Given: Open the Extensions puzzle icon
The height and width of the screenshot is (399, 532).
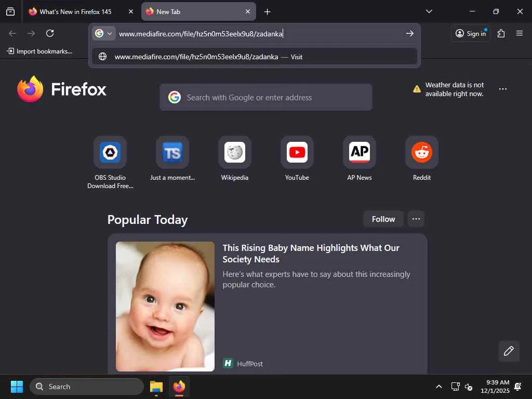Looking at the screenshot, I should (501, 33).
